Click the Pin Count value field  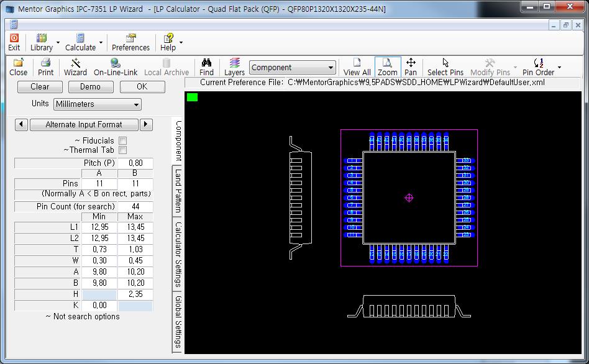click(x=135, y=207)
